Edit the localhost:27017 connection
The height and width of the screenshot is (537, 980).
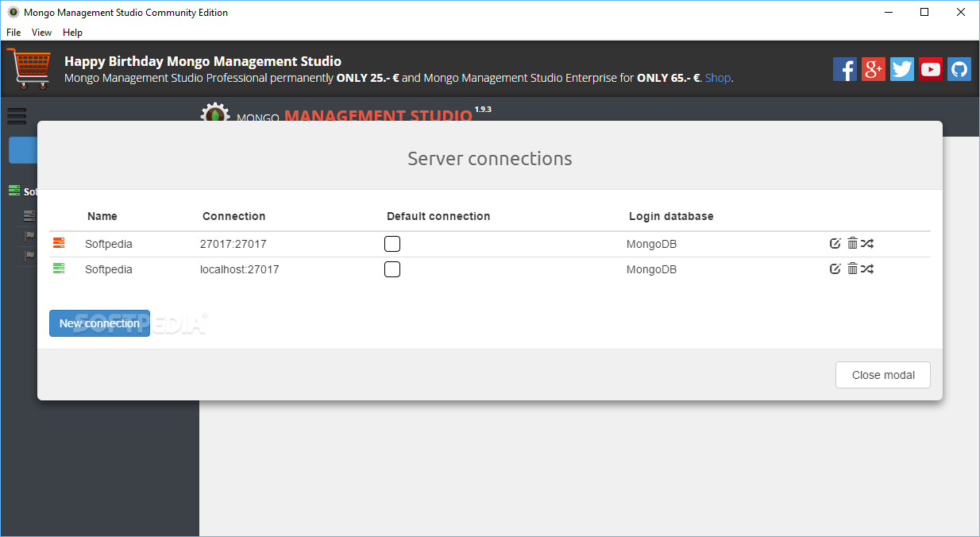pos(835,269)
